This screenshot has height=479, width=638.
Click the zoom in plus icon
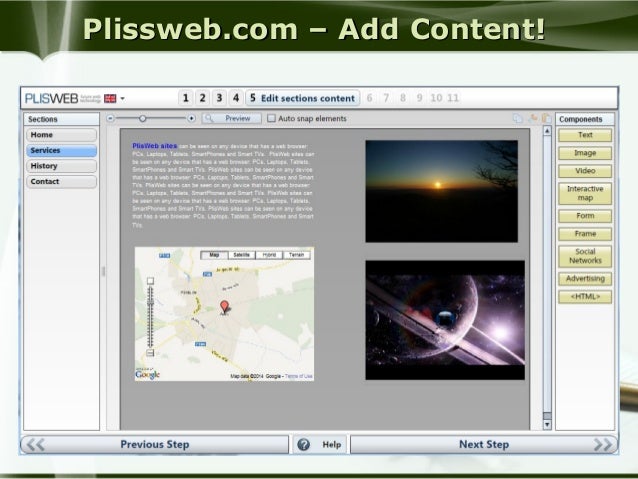pos(191,118)
